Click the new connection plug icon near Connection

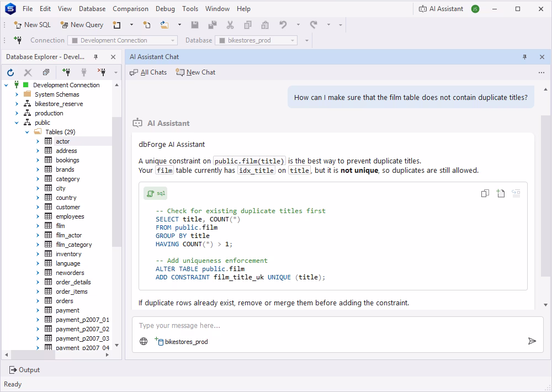coord(18,40)
